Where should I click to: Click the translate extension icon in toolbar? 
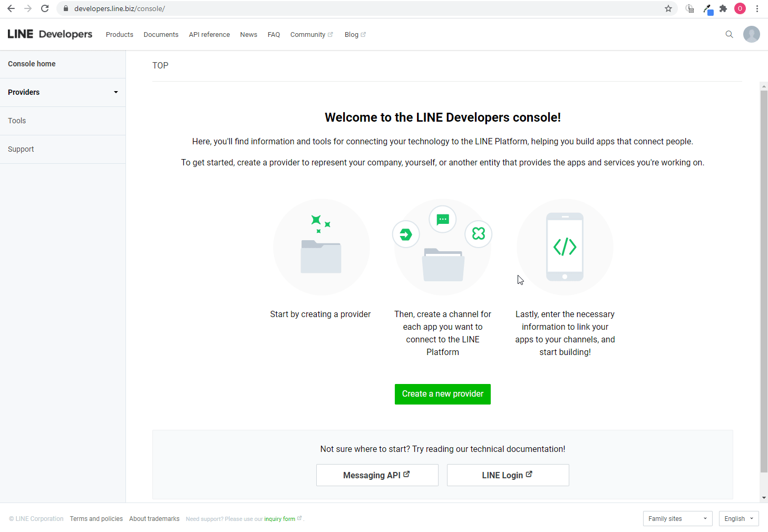(689, 8)
